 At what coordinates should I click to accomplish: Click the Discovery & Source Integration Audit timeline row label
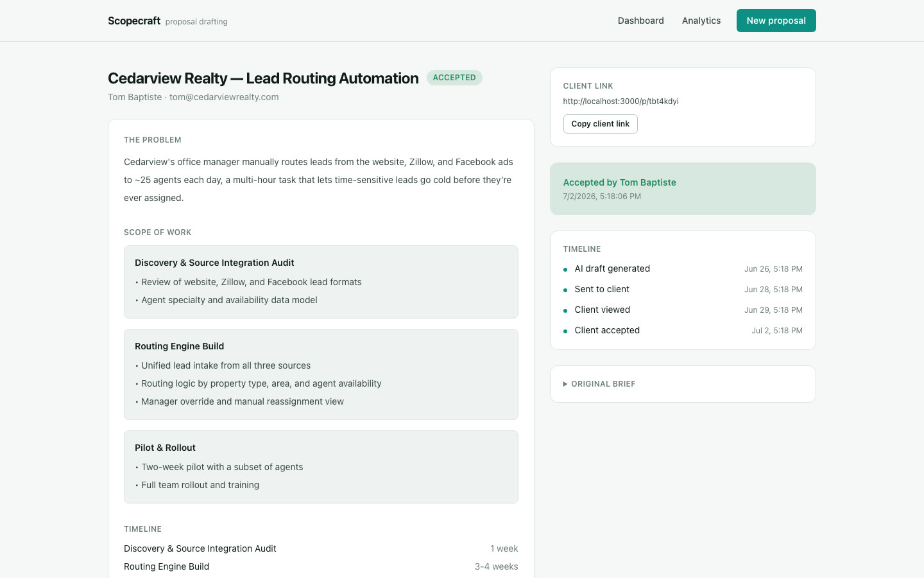point(200,548)
